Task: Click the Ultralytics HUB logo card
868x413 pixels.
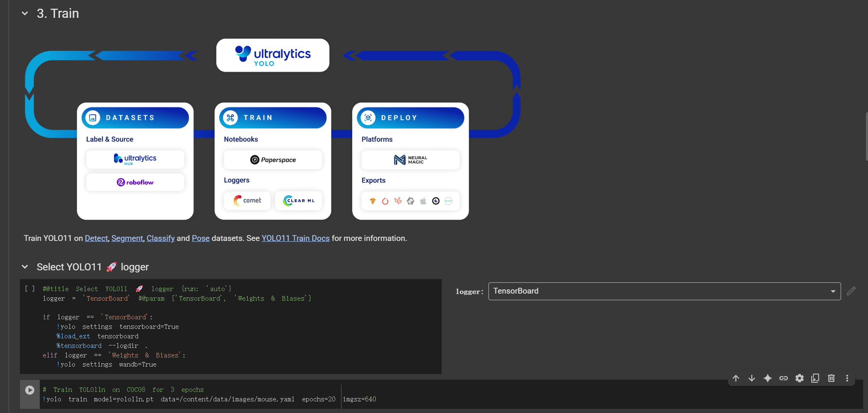Action: pos(135,159)
